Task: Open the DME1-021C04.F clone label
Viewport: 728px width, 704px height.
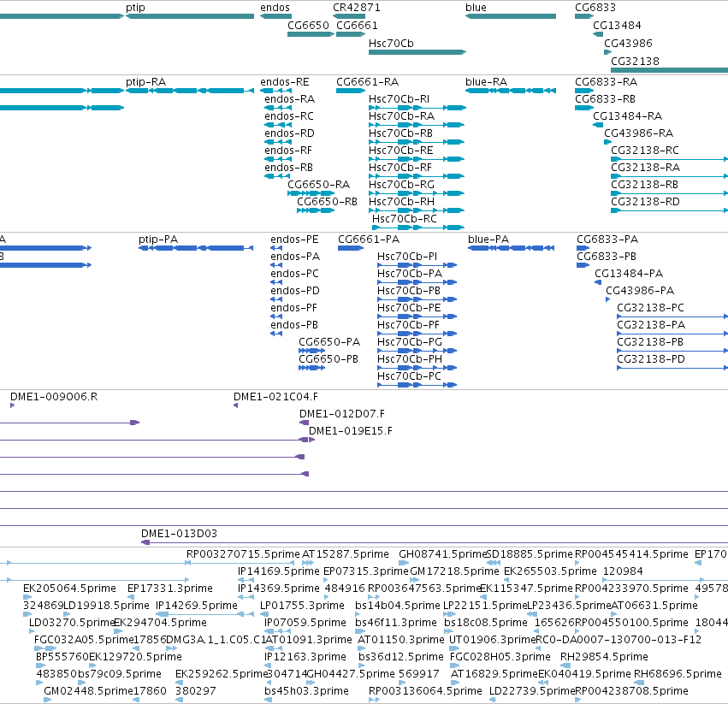Action: click(x=275, y=397)
